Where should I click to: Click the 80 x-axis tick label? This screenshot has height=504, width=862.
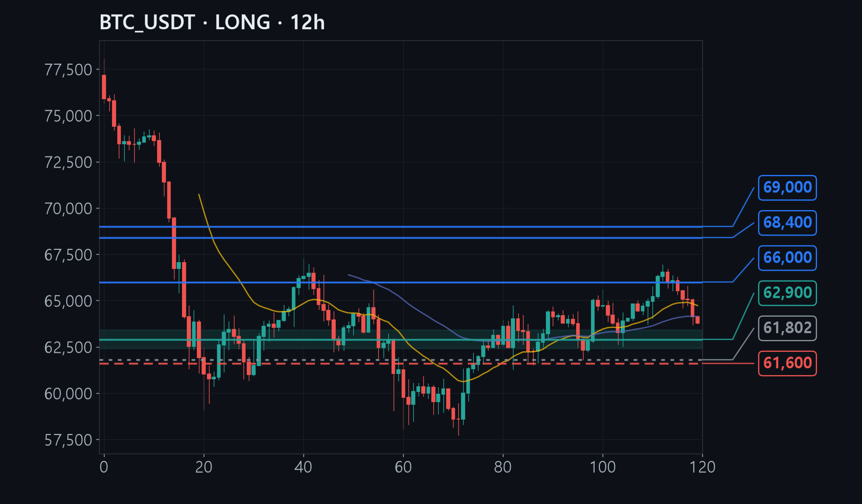(503, 467)
